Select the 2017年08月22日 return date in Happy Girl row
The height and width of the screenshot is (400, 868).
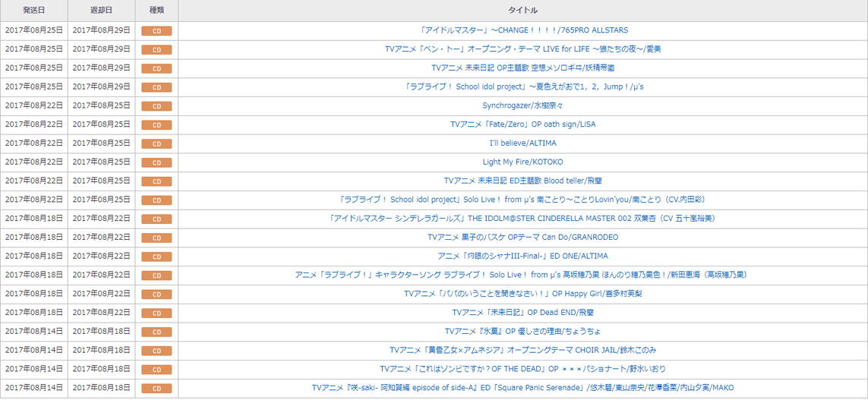[101, 293]
